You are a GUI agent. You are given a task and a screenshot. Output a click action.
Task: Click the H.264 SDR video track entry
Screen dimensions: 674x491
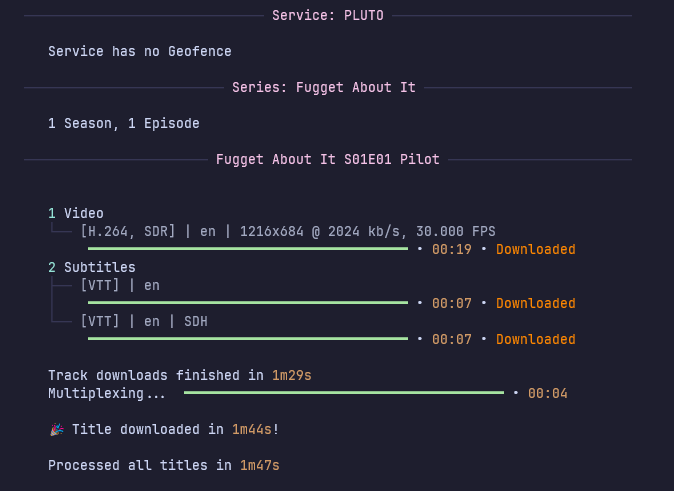click(x=287, y=231)
